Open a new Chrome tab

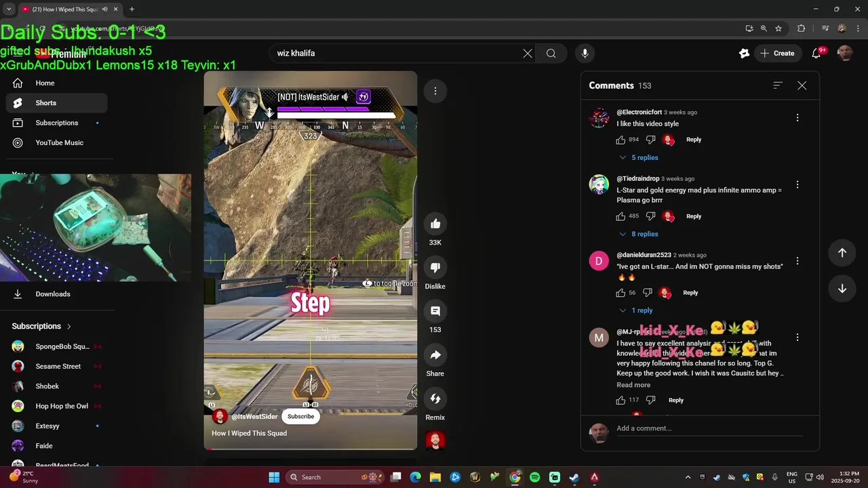click(132, 9)
